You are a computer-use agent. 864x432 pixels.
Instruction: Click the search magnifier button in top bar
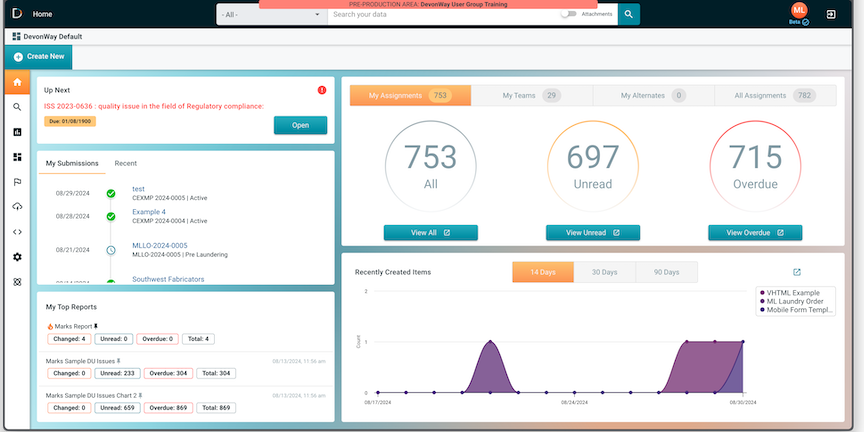point(629,14)
